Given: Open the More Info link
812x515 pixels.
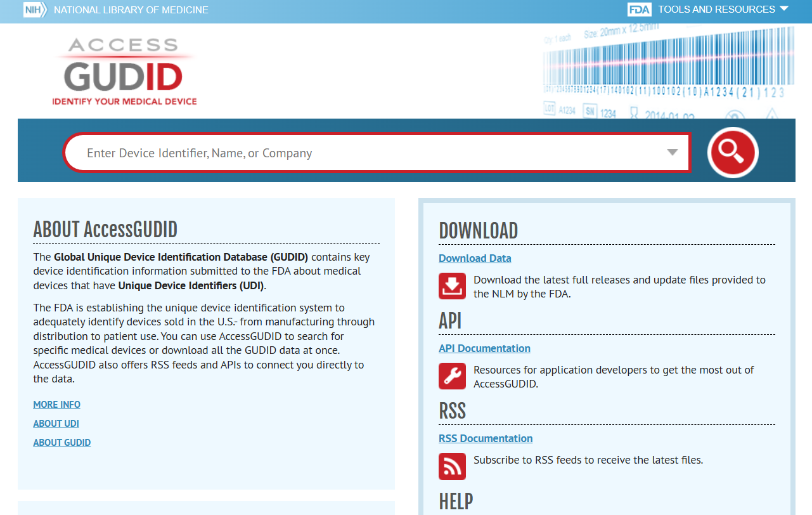Looking at the screenshot, I should 57,405.
